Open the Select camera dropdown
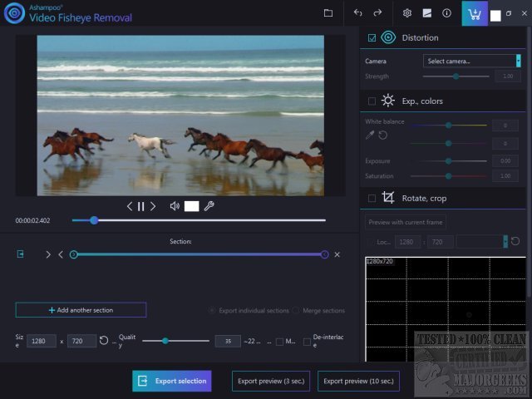The height and width of the screenshot is (399, 532). pyautogui.click(x=471, y=61)
